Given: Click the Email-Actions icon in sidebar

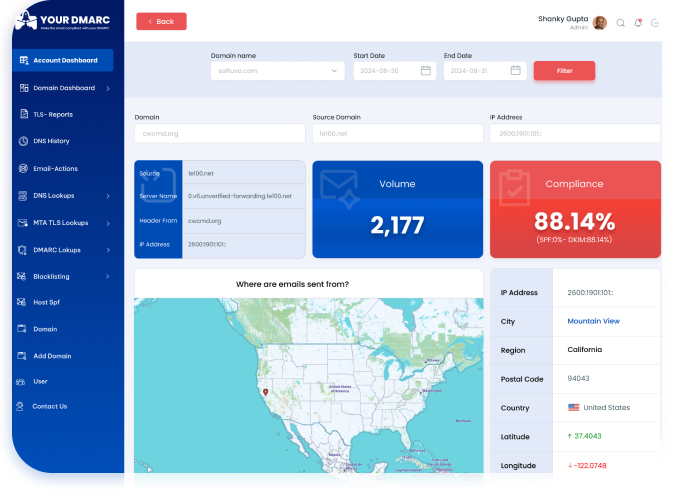Looking at the screenshot, I should [x=23, y=168].
